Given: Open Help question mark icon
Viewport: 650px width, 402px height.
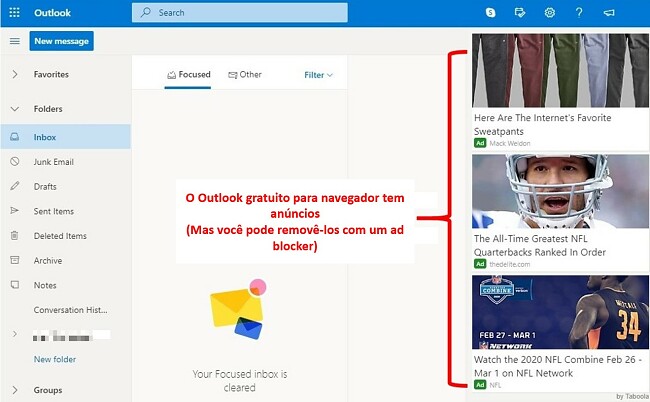Looking at the screenshot, I should pyautogui.click(x=579, y=13).
